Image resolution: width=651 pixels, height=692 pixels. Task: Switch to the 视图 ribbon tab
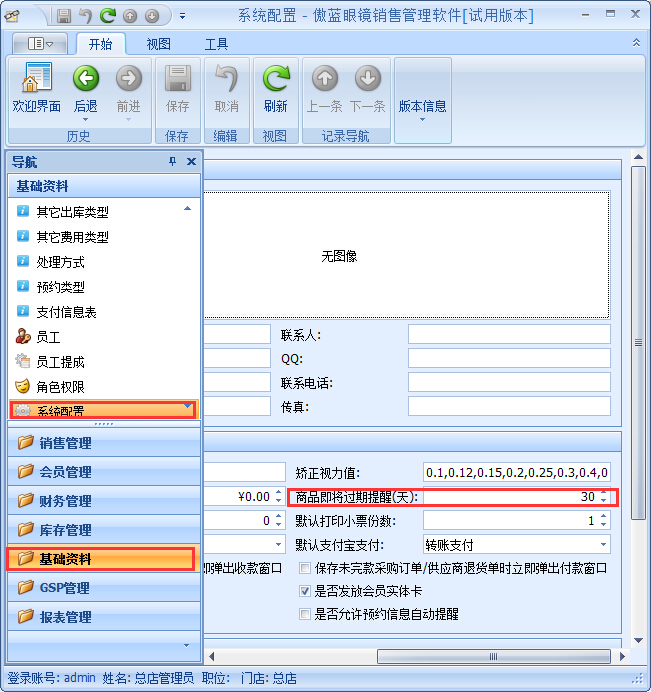click(158, 44)
